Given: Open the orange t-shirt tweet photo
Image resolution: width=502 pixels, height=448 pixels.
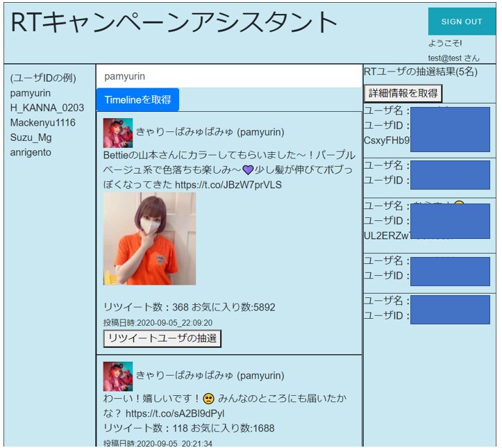Looking at the screenshot, I should click(x=149, y=238).
